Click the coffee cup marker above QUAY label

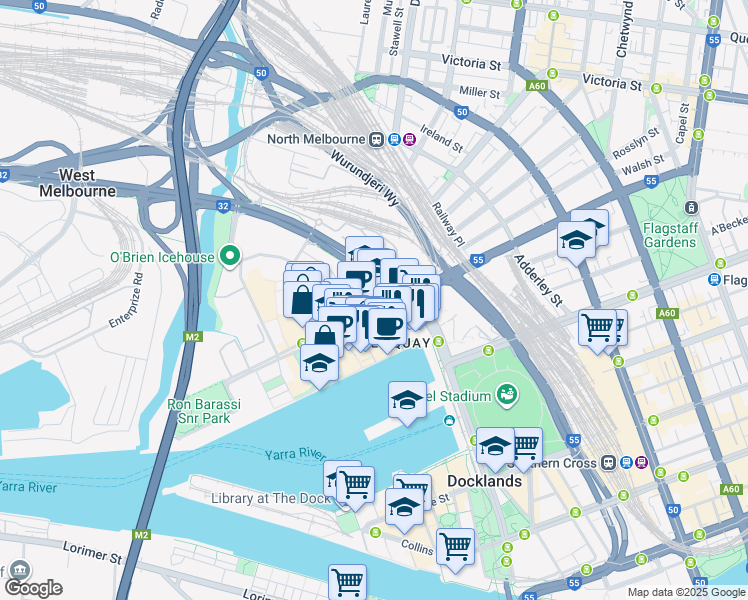[387, 329]
